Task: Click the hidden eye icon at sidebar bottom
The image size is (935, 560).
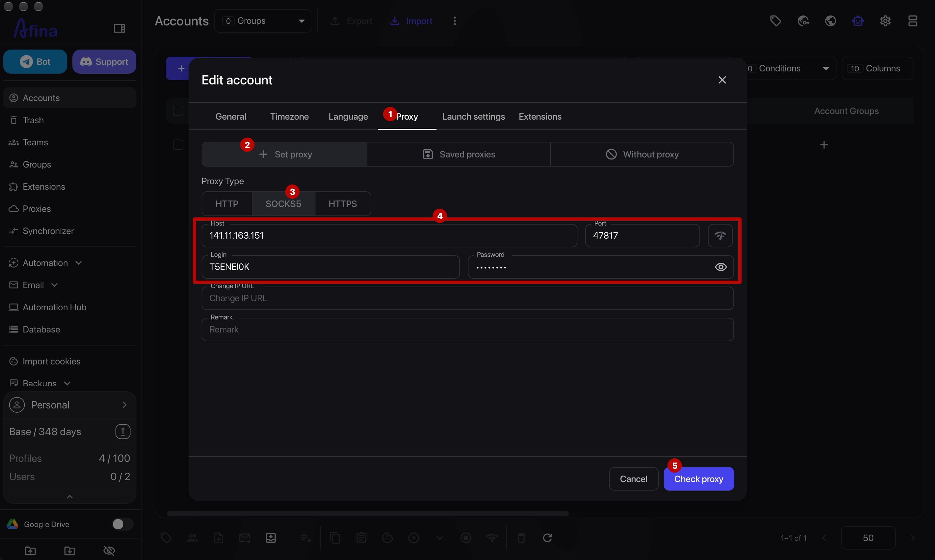Action: 109,551
